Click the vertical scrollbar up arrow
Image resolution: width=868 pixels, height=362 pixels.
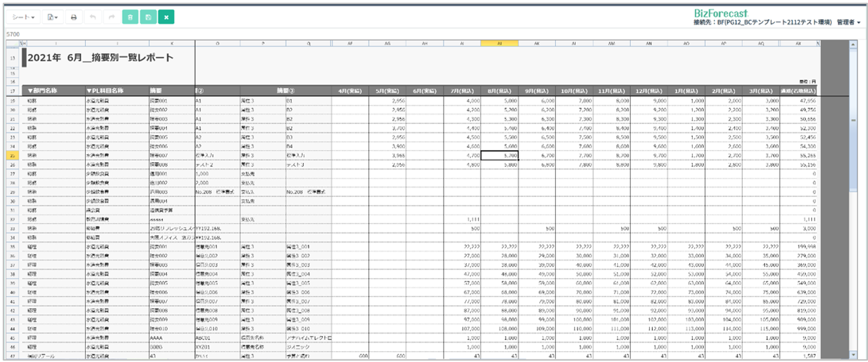click(852, 45)
